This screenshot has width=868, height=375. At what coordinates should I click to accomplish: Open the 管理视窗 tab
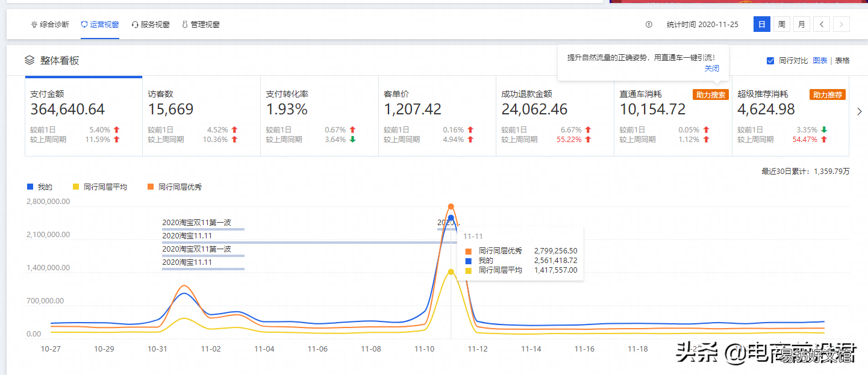pos(201,25)
